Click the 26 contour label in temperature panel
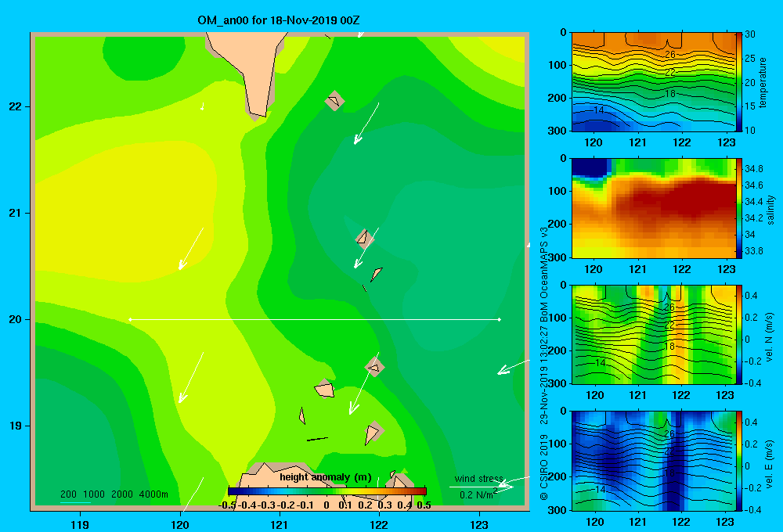Image resolution: width=783 pixels, height=532 pixels. point(670,55)
